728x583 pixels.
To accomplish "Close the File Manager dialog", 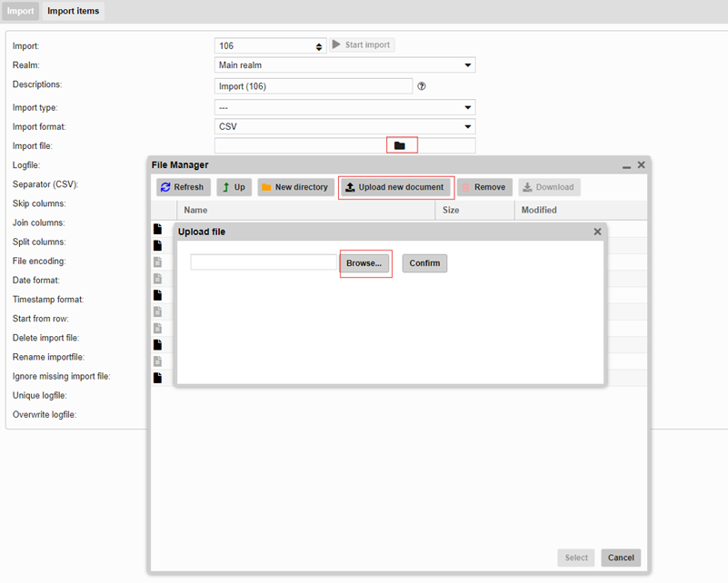I will [641, 164].
